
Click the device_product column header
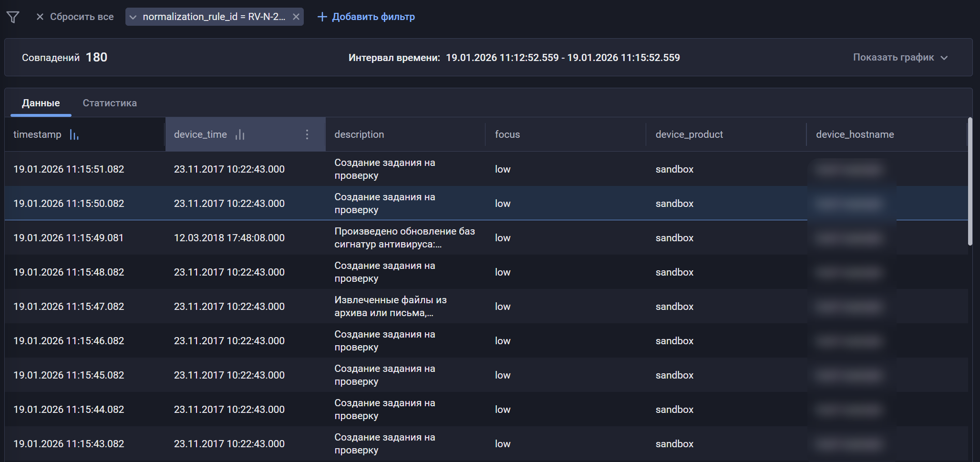point(689,134)
